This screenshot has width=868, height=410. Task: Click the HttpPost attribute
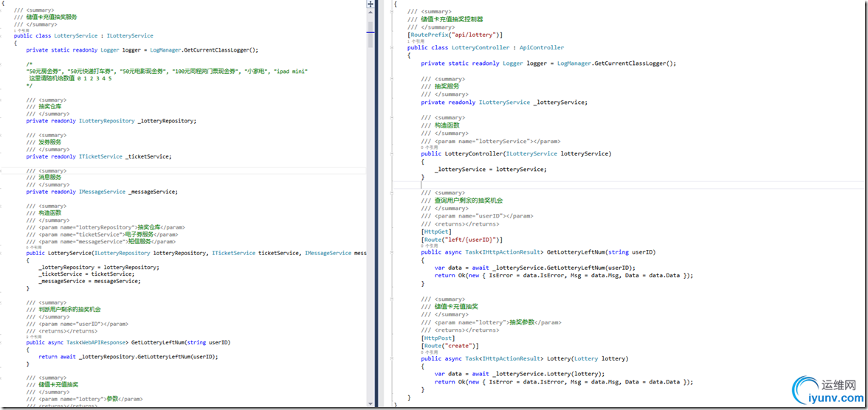coord(438,338)
